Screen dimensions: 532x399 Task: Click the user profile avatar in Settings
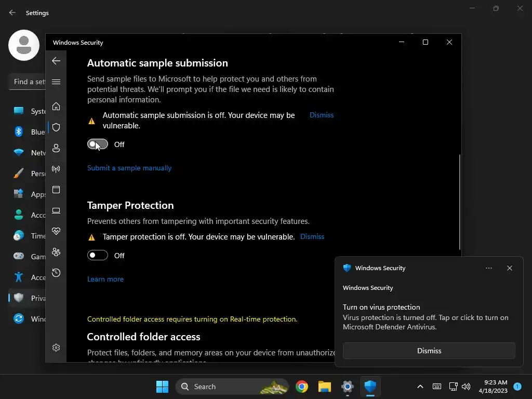[24, 45]
